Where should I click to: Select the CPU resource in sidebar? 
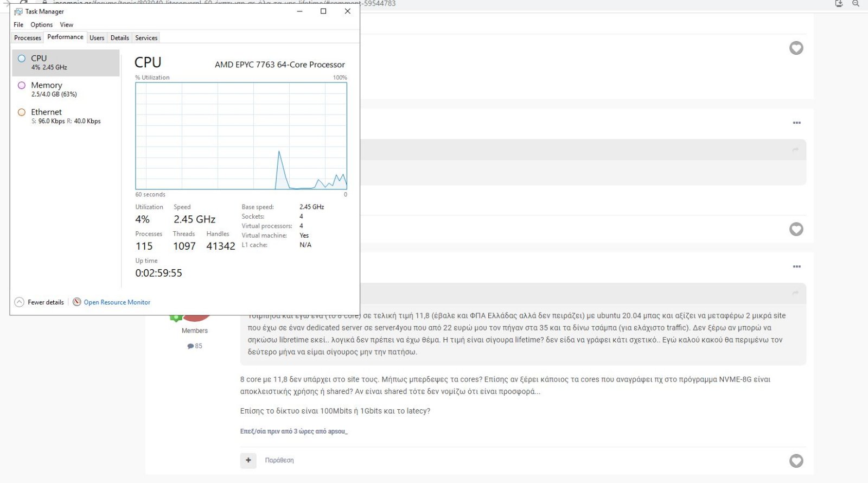coord(66,62)
